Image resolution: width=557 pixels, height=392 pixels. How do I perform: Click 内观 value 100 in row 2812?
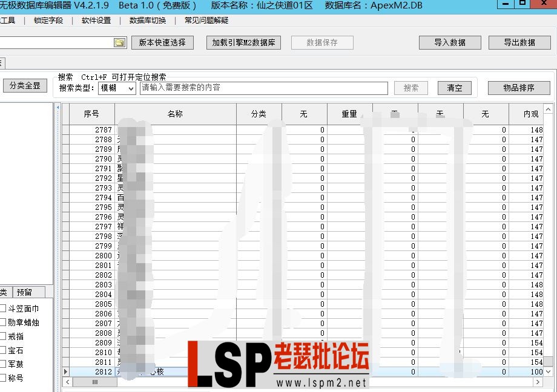[536, 372]
